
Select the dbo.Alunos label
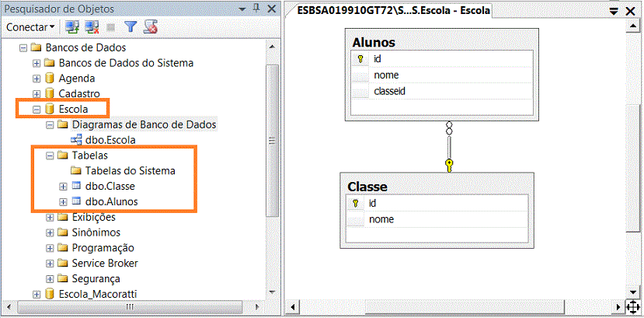[x=112, y=201]
